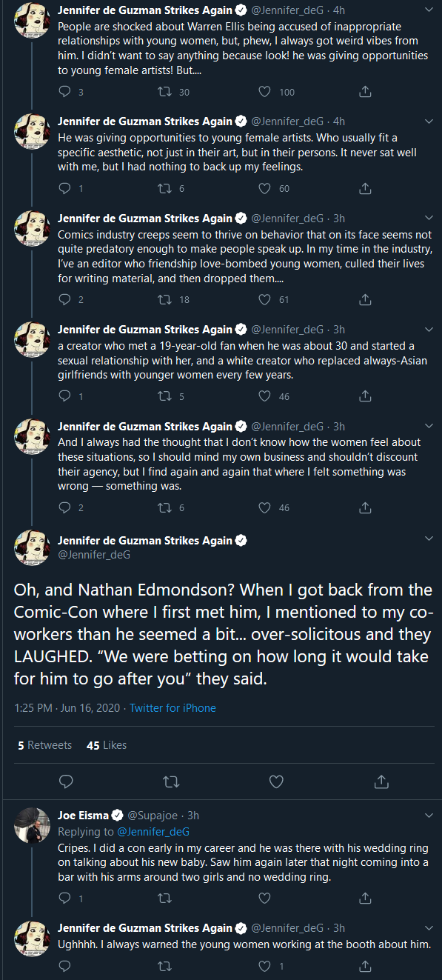The image size is (442, 980).
Task: View the 5 Retweets list
Action: point(44,745)
